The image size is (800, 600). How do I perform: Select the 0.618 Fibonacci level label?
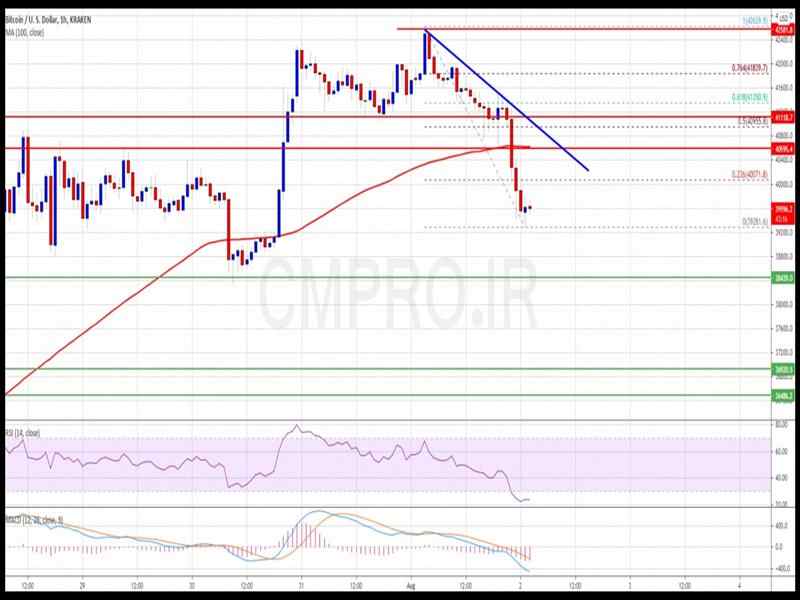tap(749, 98)
